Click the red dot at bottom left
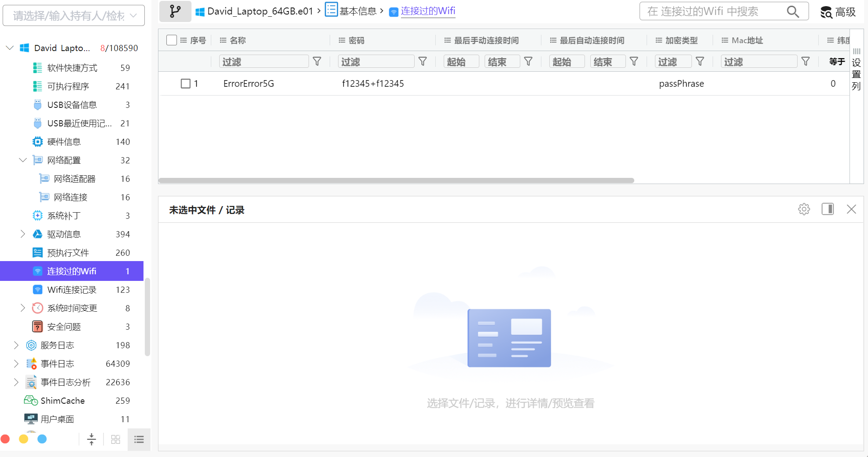The height and width of the screenshot is (457, 868). click(x=5, y=439)
